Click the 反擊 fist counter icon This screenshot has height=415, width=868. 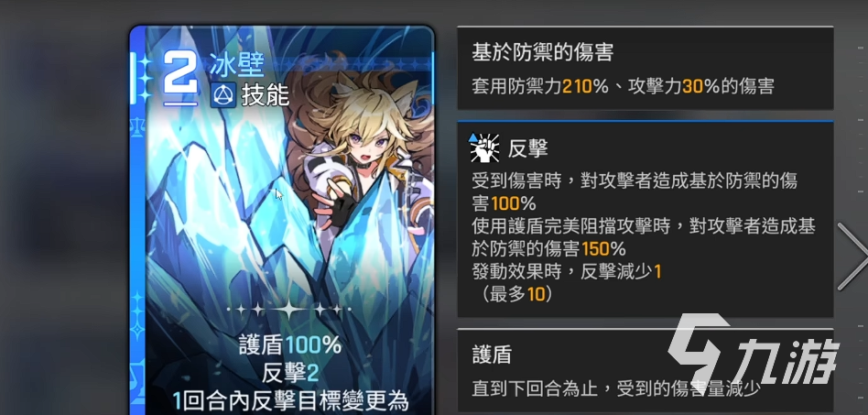484,147
